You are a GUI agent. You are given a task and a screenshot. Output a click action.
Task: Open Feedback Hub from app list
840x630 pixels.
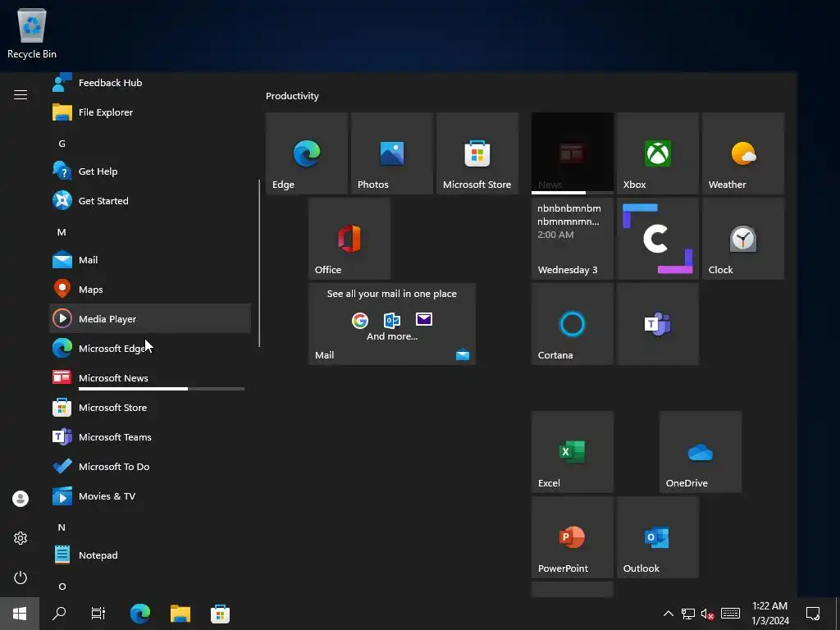pos(150,83)
